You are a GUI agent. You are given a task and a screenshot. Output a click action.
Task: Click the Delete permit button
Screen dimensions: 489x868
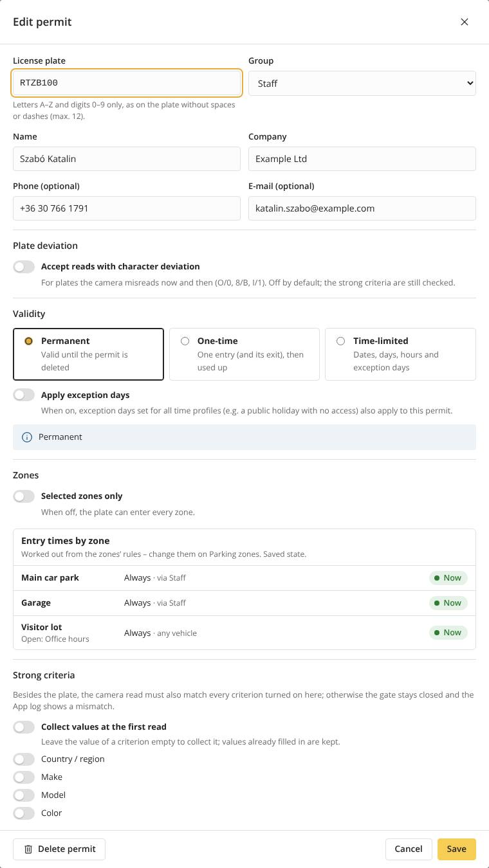[x=59, y=849]
